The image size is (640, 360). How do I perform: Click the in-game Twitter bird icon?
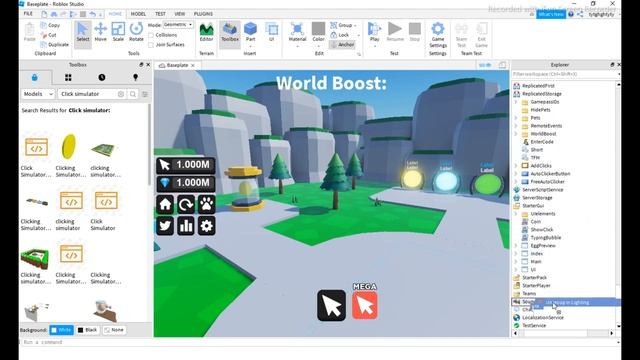pyautogui.click(x=165, y=226)
